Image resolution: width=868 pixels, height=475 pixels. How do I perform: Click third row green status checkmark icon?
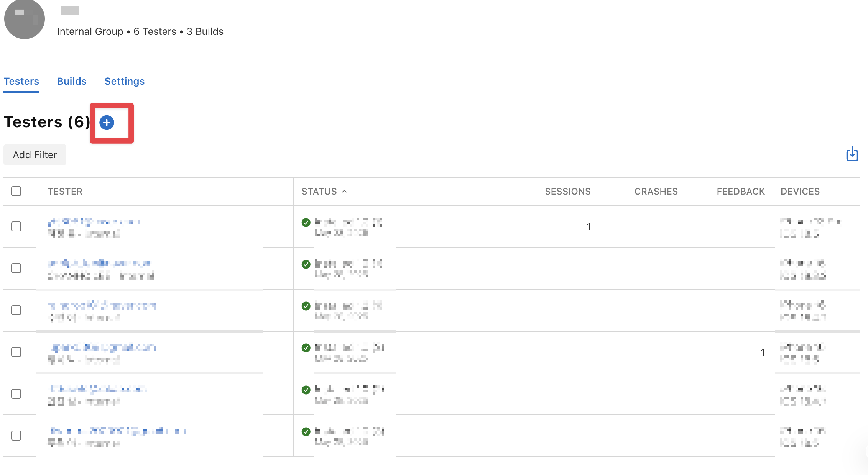click(306, 306)
